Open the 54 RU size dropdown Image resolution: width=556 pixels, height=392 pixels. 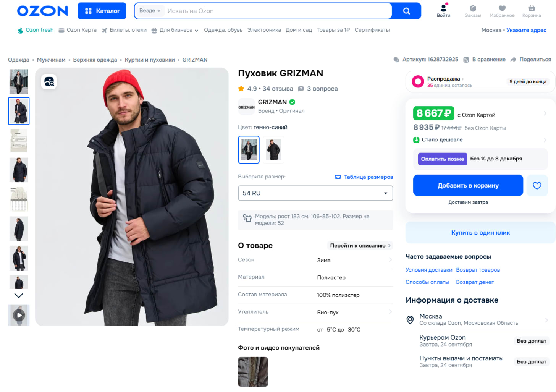(315, 193)
